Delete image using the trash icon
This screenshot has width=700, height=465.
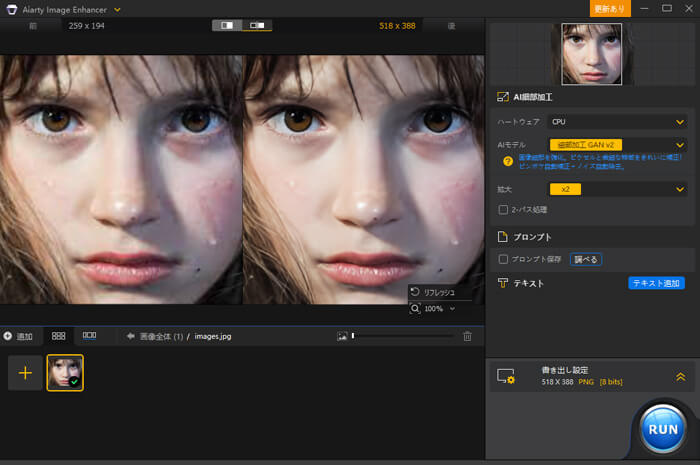[467, 336]
